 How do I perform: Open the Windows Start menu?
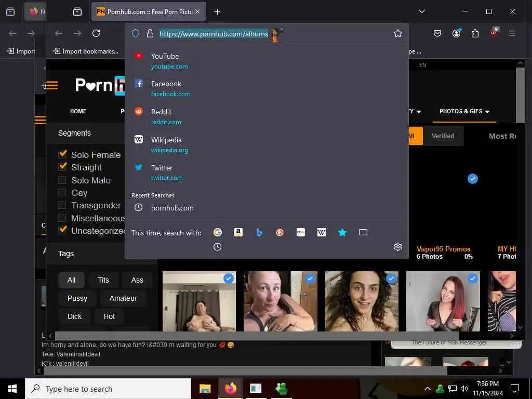click(12, 389)
